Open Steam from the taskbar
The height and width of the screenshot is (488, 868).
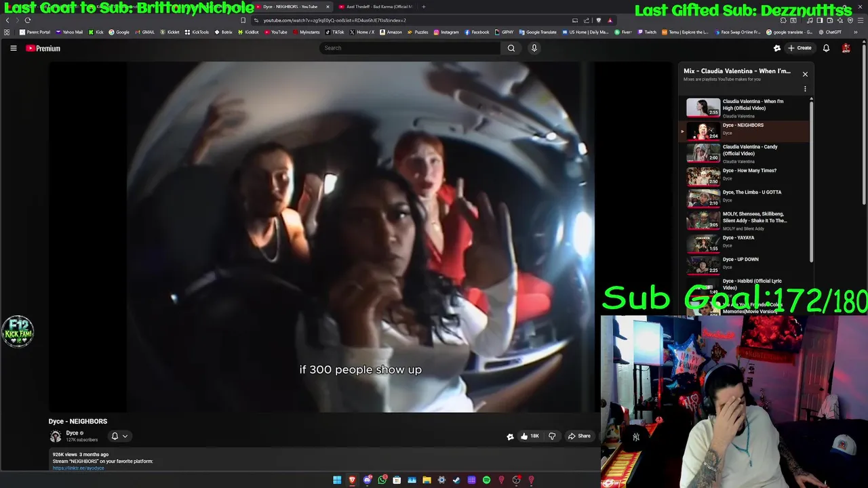[x=456, y=480]
